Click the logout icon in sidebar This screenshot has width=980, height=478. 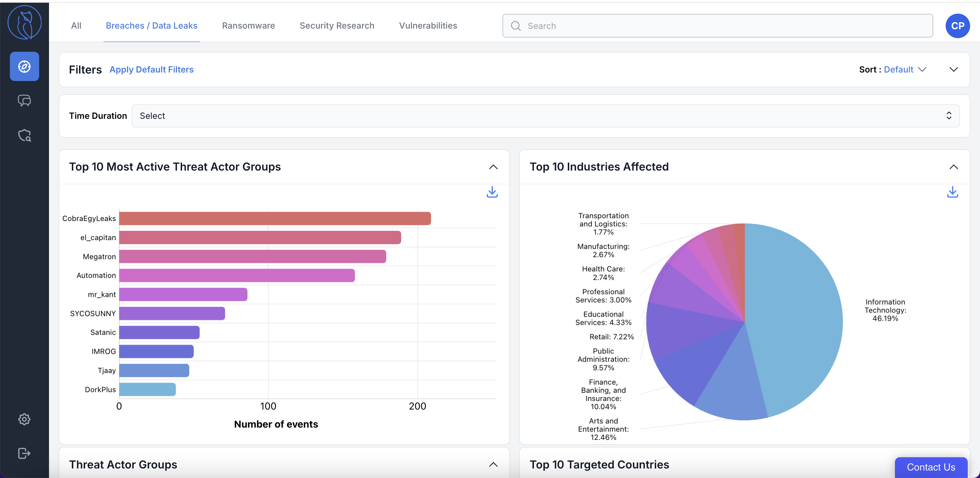[x=24, y=453]
